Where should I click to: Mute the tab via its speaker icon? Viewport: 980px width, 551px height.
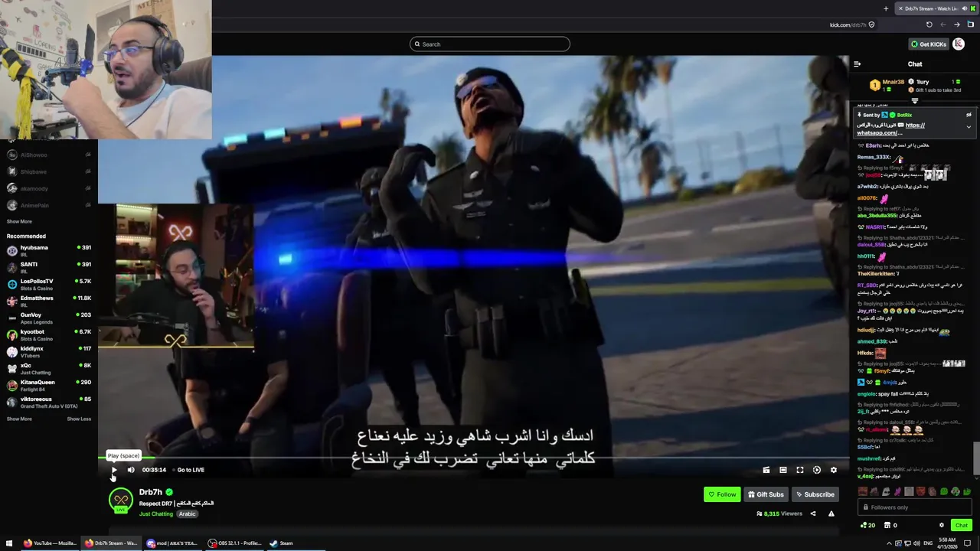(x=965, y=8)
